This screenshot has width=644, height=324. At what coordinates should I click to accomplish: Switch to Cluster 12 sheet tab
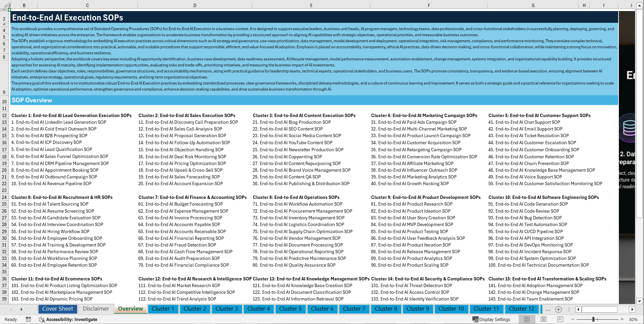pos(522,309)
